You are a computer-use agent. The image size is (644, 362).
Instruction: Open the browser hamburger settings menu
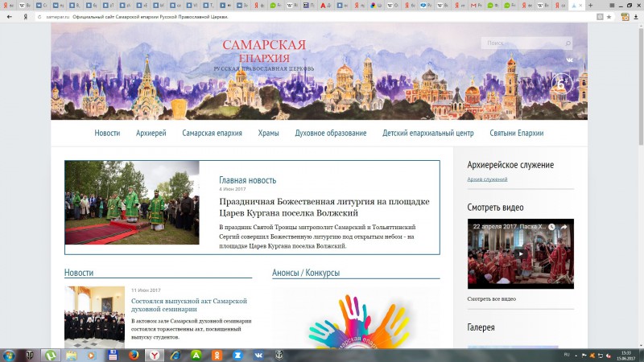point(612,6)
